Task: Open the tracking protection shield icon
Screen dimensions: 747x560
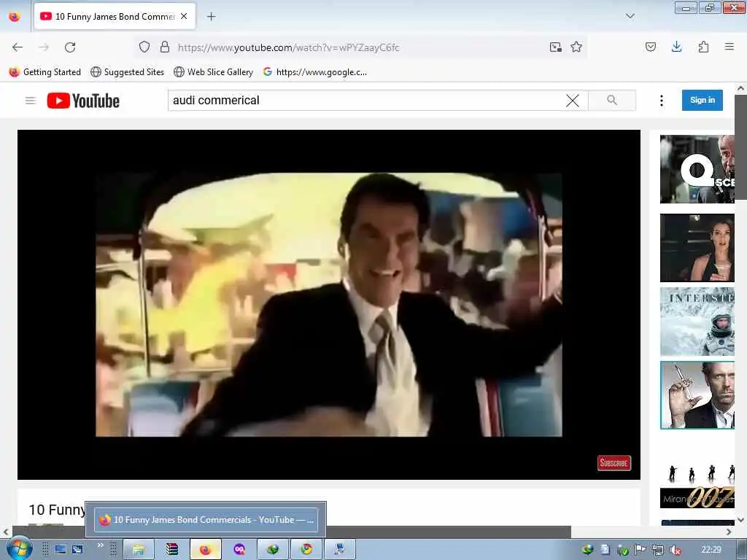Action: point(144,47)
